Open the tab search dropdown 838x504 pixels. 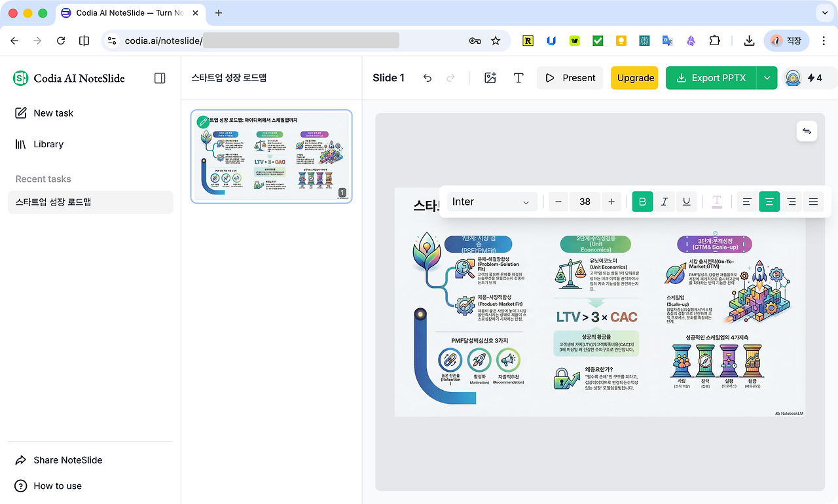824,13
